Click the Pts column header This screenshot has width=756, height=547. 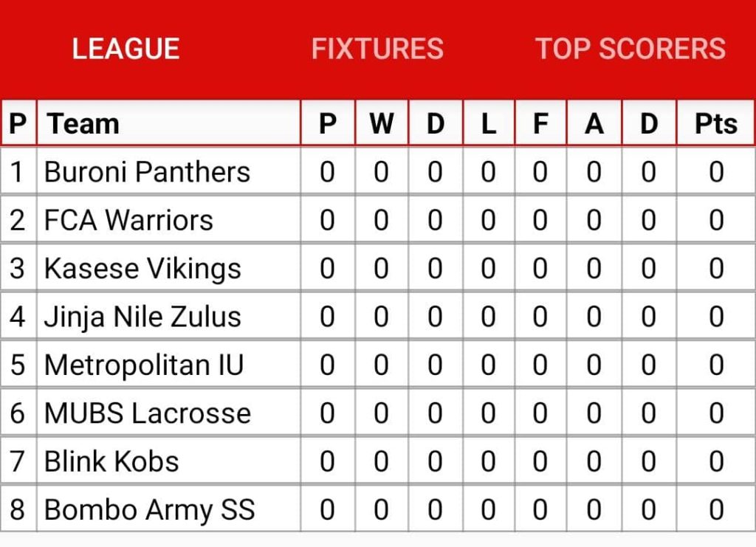[x=716, y=124]
